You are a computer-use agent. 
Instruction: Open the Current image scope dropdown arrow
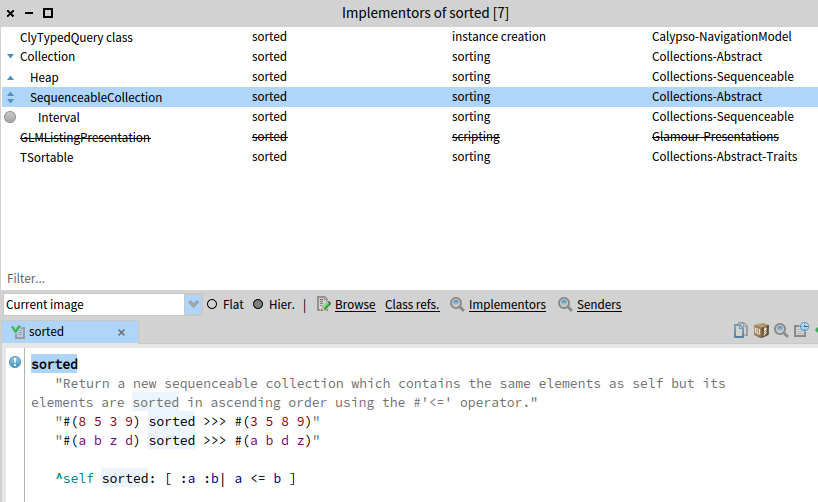193,304
